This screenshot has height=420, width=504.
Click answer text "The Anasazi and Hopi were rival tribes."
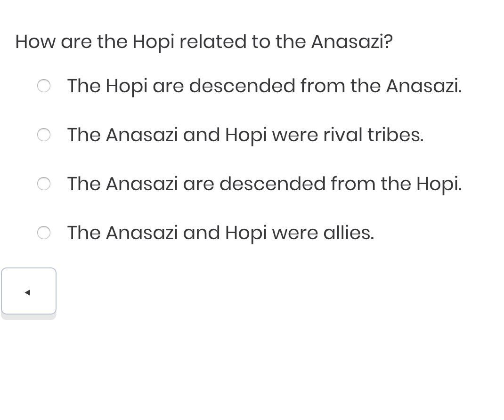coord(245,135)
